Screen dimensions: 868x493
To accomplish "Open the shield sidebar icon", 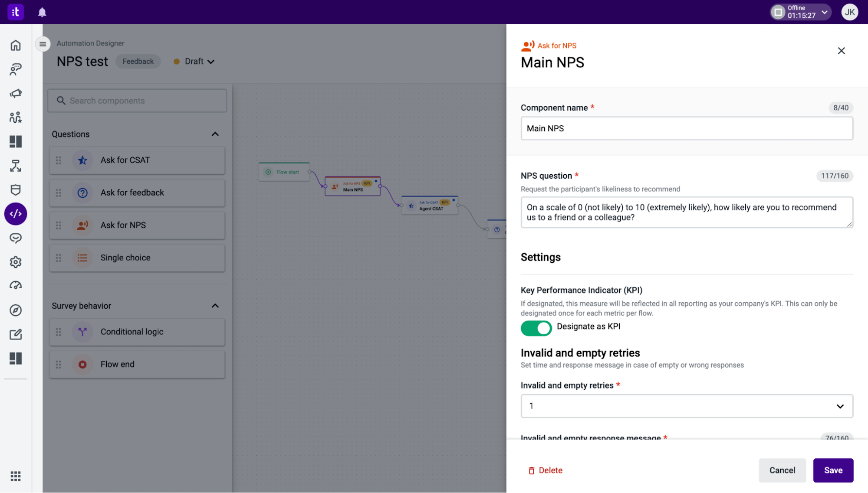I will point(16,189).
